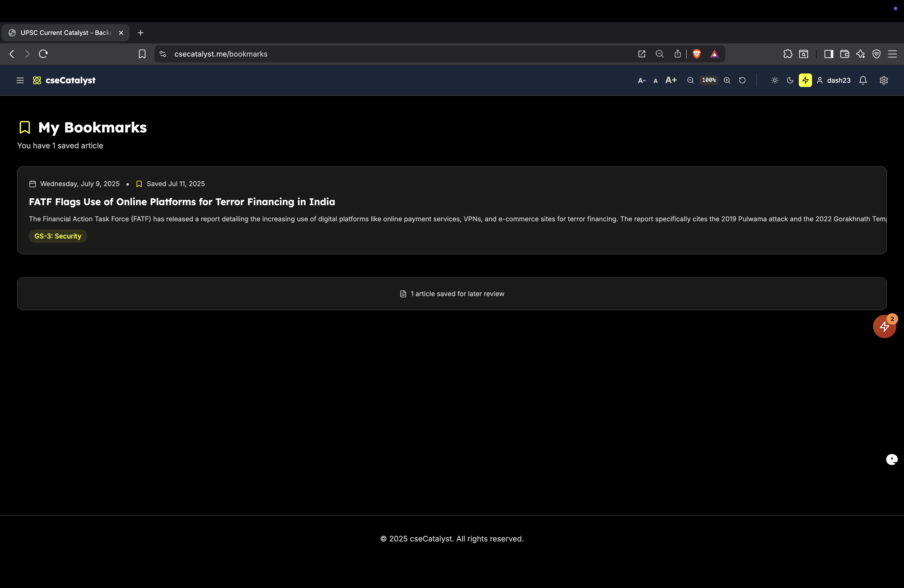Open settings gear in cseCatalyst header
The height and width of the screenshot is (588, 904).
point(884,80)
